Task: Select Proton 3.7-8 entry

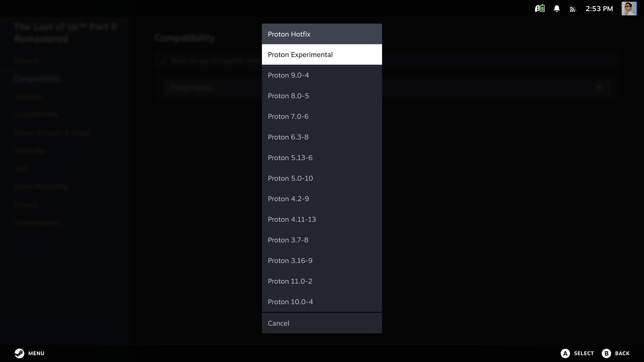Action: click(x=322, y=240)
